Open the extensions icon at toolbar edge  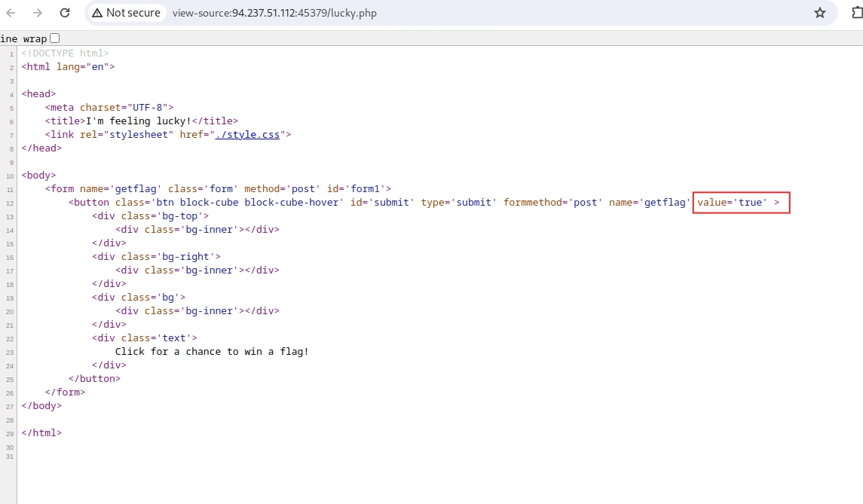[857, 13]
